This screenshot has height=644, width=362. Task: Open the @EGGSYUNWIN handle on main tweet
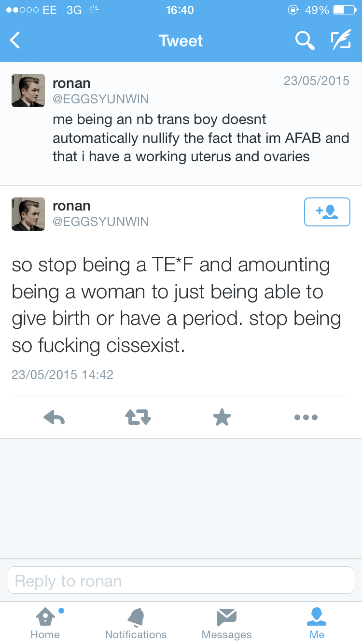(x=100, y=222)
